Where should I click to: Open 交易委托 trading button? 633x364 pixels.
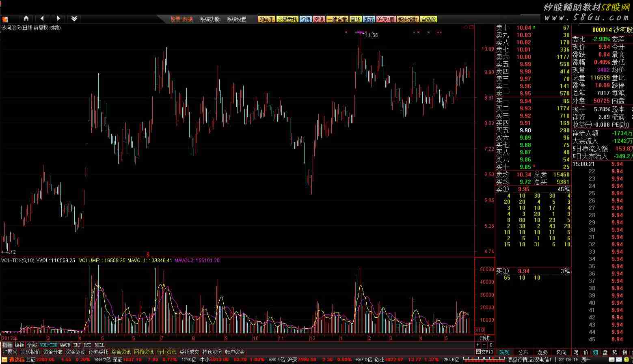287,19
